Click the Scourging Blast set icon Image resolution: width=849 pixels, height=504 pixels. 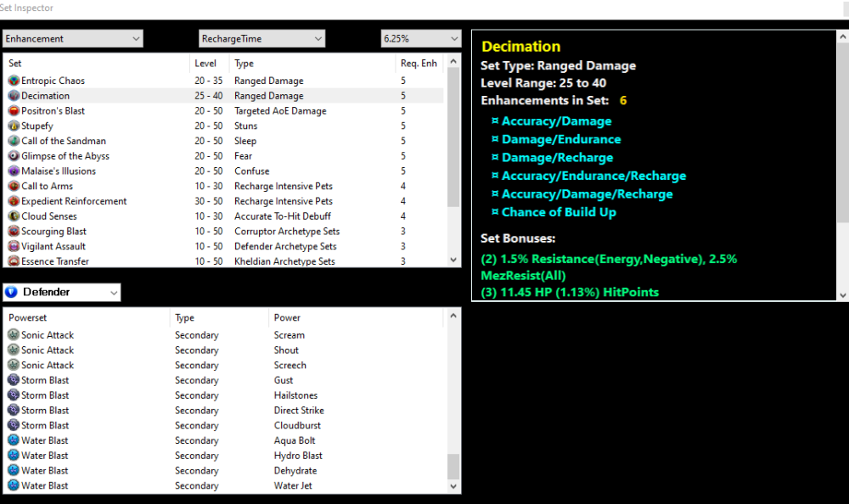pyautogui.click(x=14, y=232)
